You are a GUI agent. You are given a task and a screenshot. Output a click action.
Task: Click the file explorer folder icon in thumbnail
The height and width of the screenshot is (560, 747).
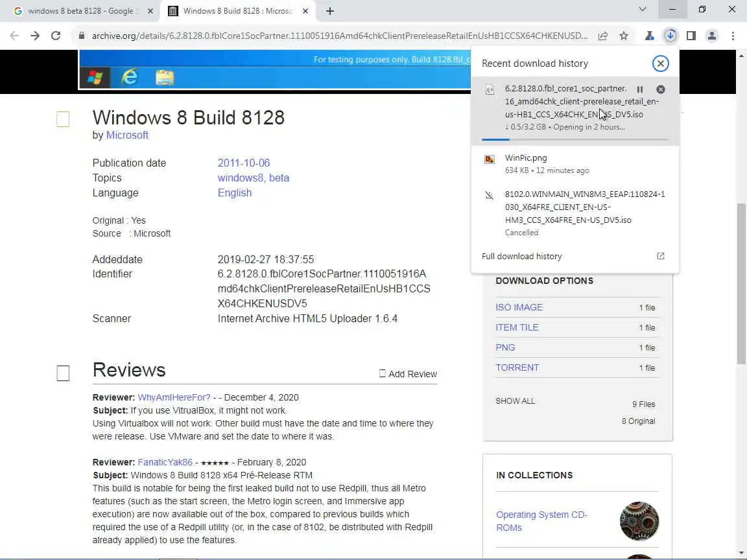point(165,77)
